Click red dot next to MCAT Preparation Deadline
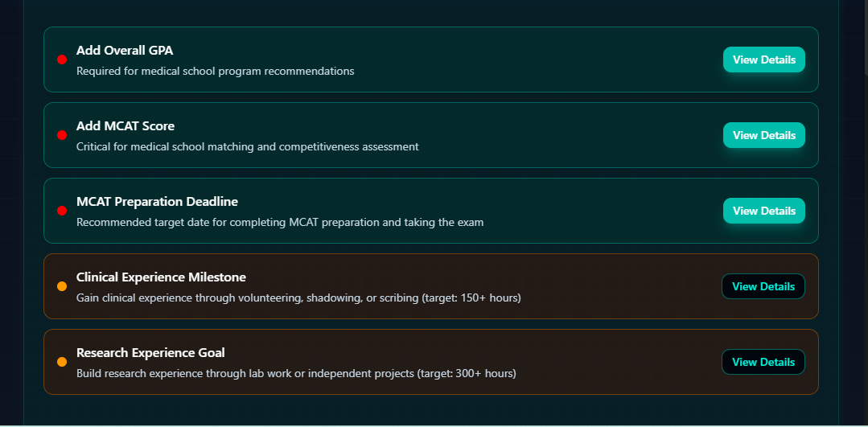The image size is (868, 427). coord(62,211)
